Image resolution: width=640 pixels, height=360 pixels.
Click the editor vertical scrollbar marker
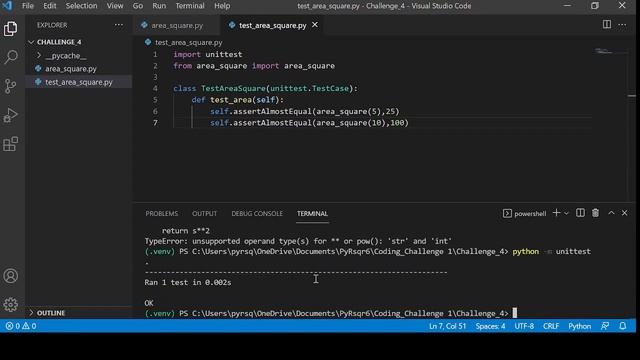(x=631, y=96)
